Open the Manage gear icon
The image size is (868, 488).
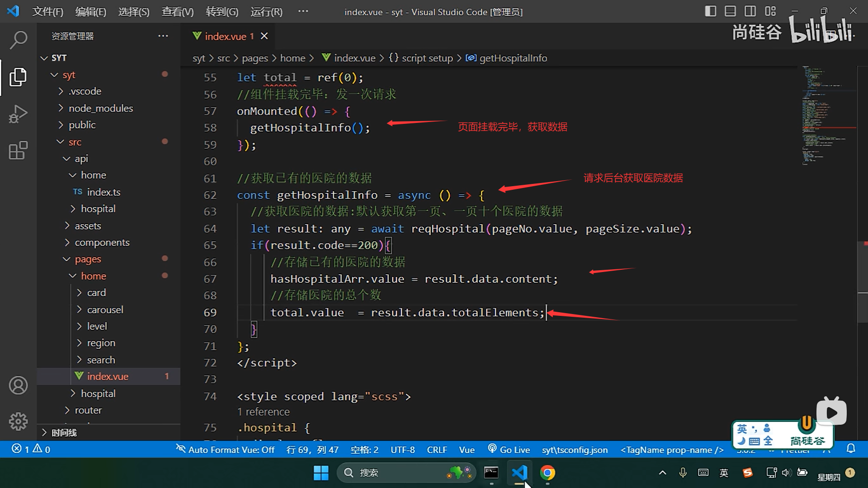18,421
